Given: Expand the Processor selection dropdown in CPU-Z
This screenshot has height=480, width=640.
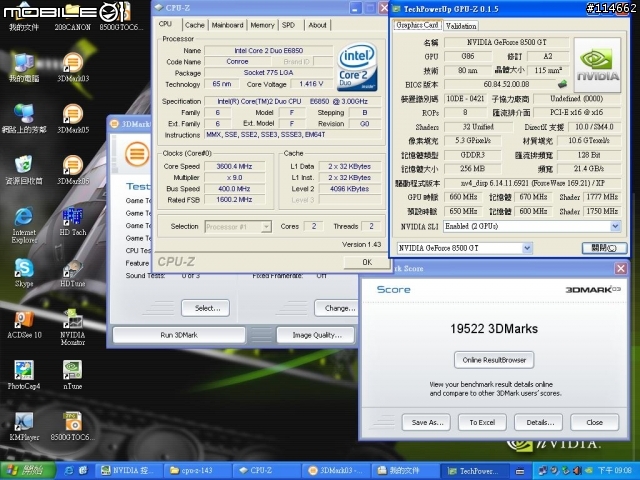Looking at the screenshot, I should click(266, 227).
